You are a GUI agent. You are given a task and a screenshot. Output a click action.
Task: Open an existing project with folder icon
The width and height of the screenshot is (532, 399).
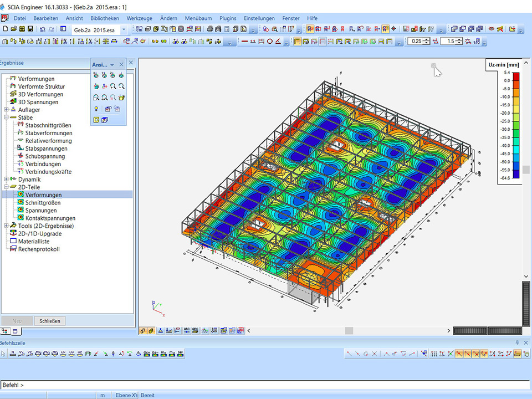[x=14, y=29]
